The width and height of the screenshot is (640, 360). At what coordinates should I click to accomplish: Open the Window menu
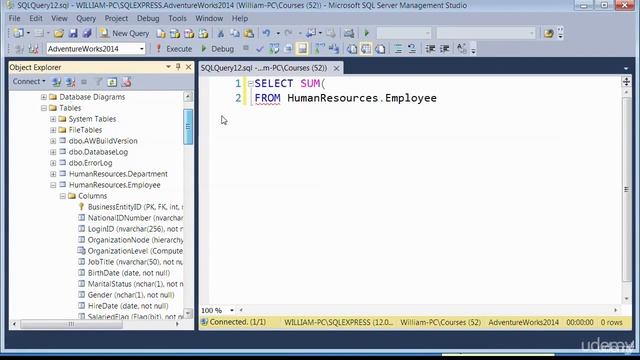209,18
